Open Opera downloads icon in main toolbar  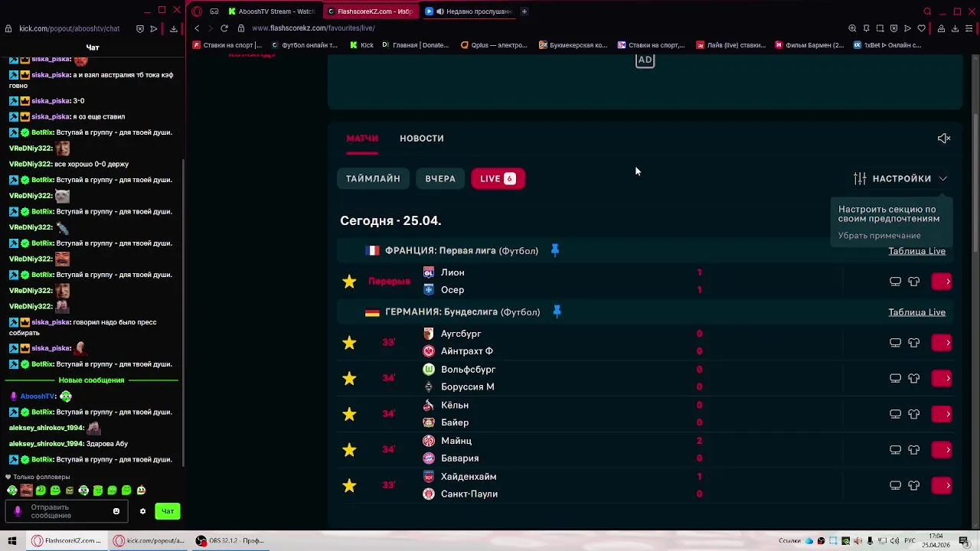click(x=955, y=28)
